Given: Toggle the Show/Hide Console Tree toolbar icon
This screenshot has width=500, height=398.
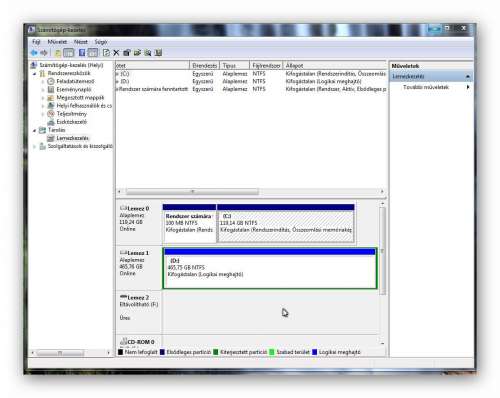Looking at the screenshot, I should [x=69, y=53].
